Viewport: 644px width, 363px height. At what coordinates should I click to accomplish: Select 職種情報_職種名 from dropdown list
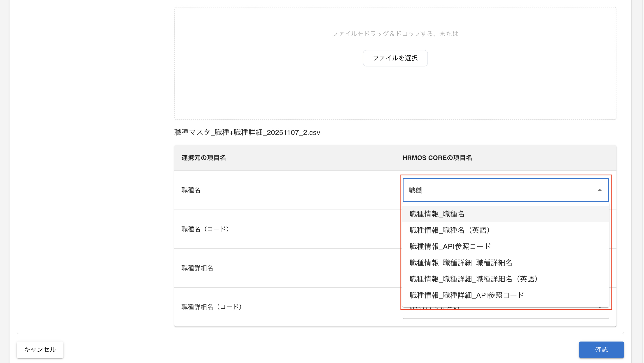437,214
